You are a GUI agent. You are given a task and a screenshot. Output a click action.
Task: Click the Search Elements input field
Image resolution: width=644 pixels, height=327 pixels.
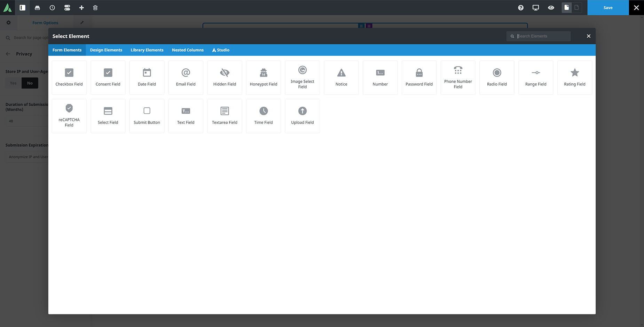point(539,36)
